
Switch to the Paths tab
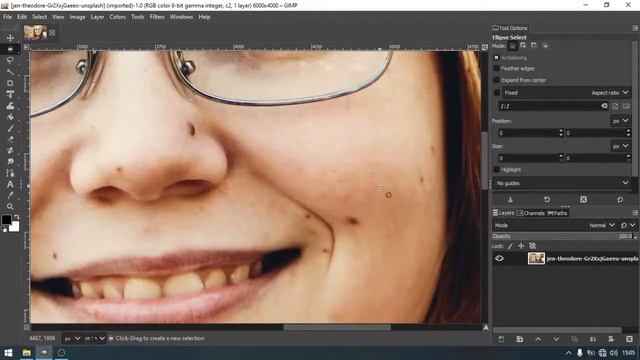tap(557, 213)
